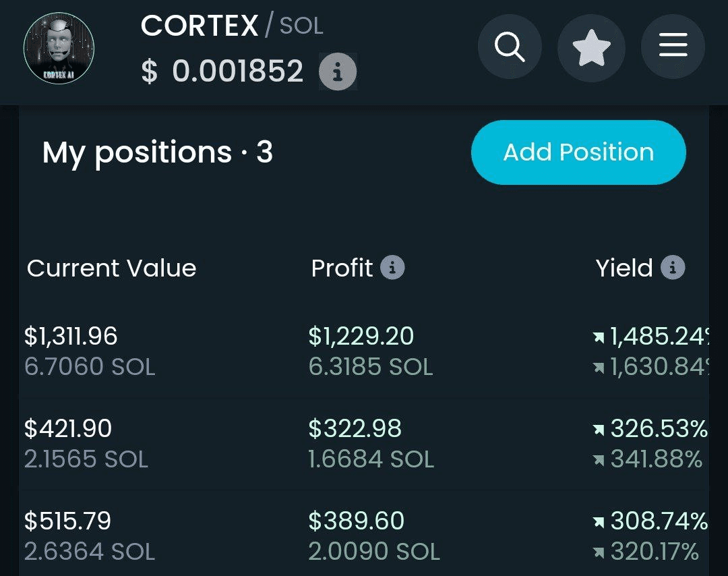Viewport: 728px width, 576px height.
Task: Click the 1,485.24% yield arrow icon
Action: coord(599,337)
